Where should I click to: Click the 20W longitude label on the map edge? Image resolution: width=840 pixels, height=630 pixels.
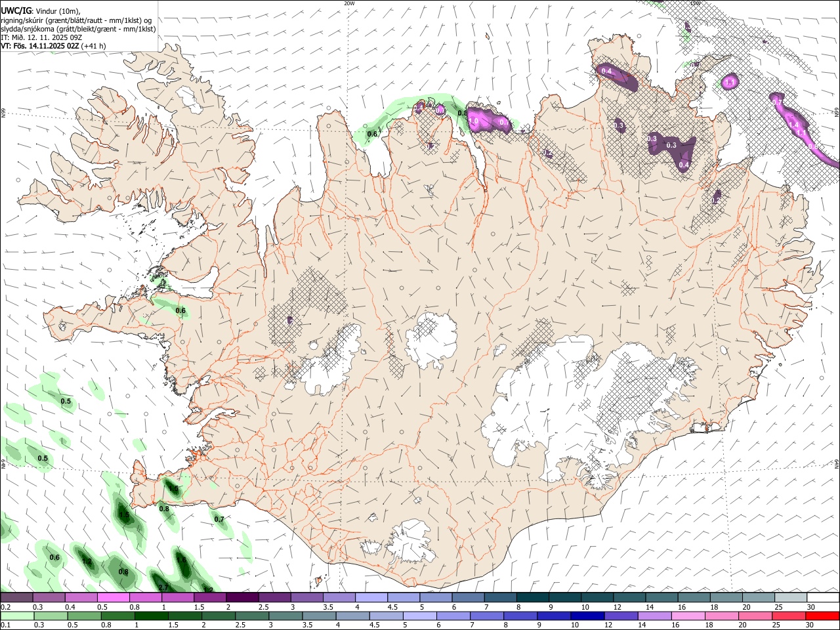(349, 3)
